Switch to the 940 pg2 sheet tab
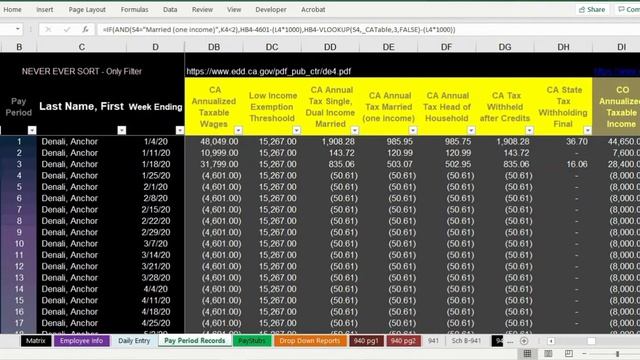The image size is (640, 360). point(403,341)
